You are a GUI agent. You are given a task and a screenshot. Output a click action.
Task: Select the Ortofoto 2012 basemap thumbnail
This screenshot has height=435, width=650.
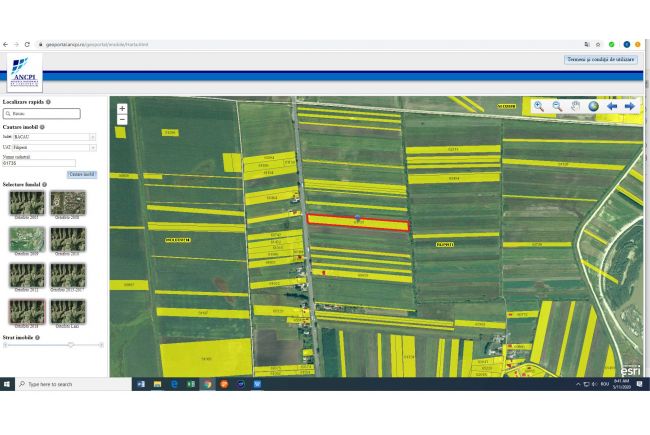pyautogui.click(x=27, y=275)
